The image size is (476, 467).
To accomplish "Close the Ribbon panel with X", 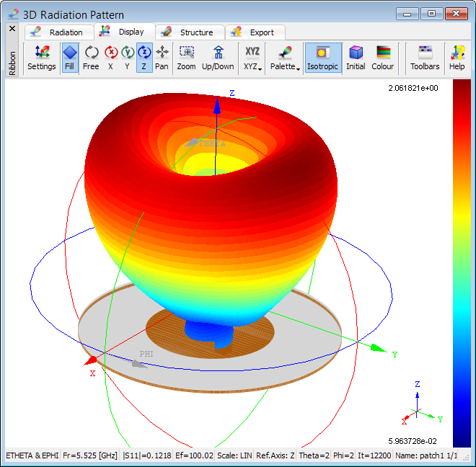I will tap(12, 29).
